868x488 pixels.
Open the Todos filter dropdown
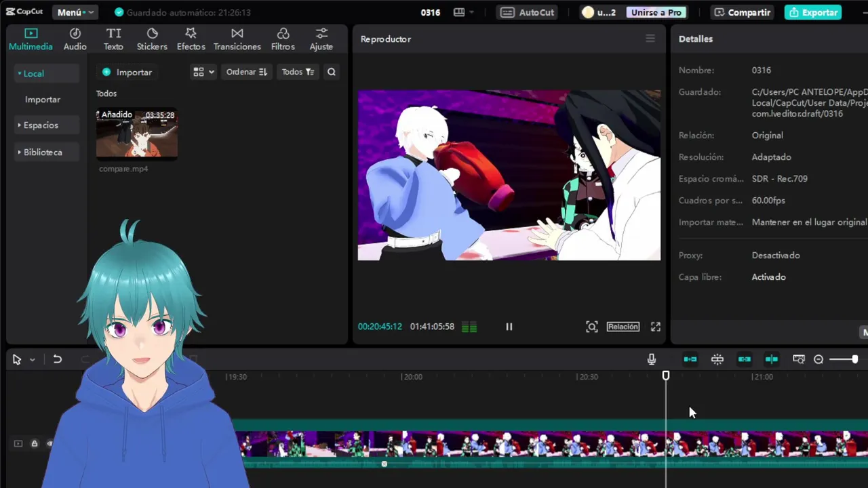pyautogui.click(x=298, y=72)
